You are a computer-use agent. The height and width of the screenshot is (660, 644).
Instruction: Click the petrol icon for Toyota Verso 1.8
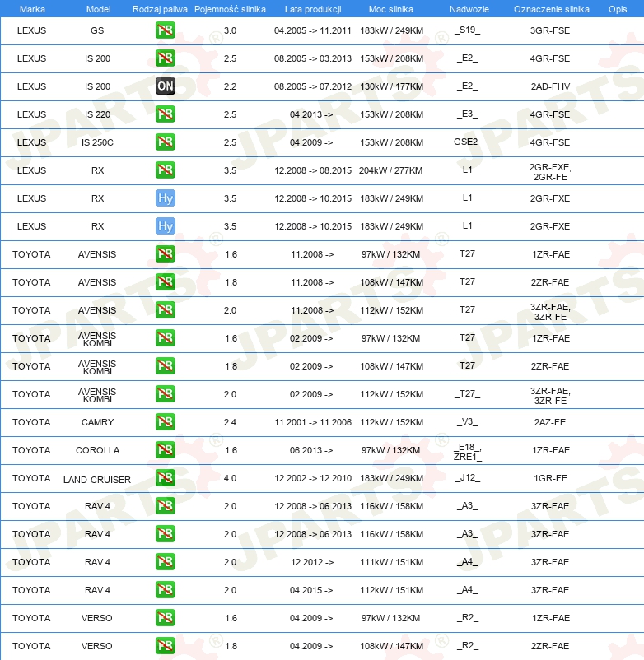click(x=165, y=646)
